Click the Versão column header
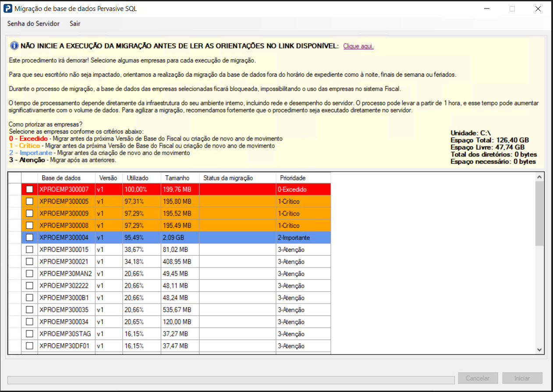Viewport: 553px width, 392px height. 108,178
